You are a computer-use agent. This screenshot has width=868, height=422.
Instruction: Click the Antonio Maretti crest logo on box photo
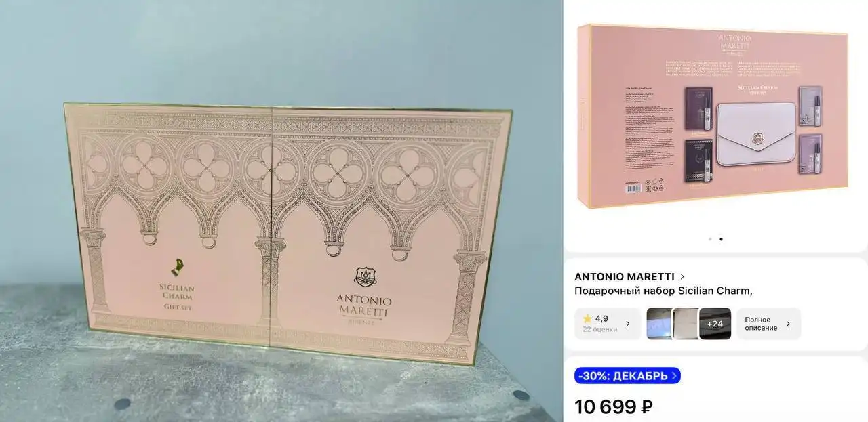click(364, 276)
